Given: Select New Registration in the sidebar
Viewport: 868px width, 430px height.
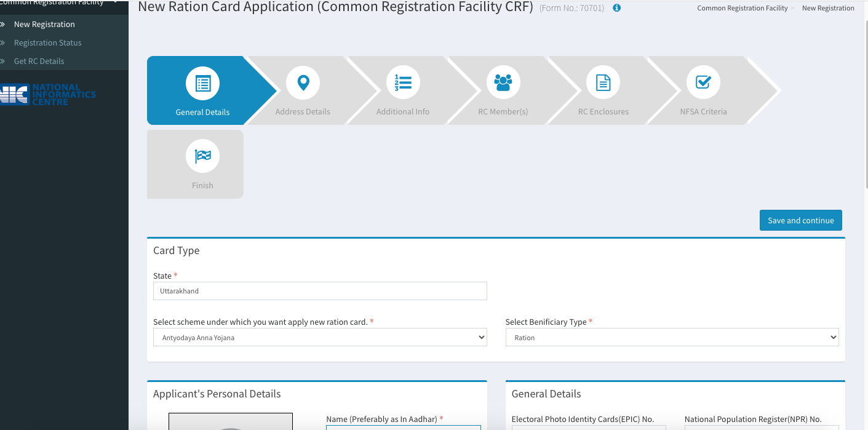Looking at the screenshot, I should point(44,25).
